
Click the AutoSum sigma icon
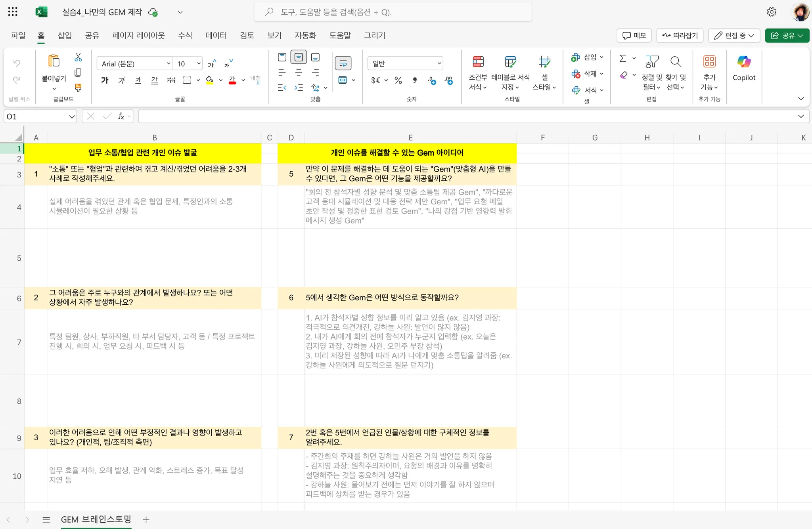coord(623,59)
